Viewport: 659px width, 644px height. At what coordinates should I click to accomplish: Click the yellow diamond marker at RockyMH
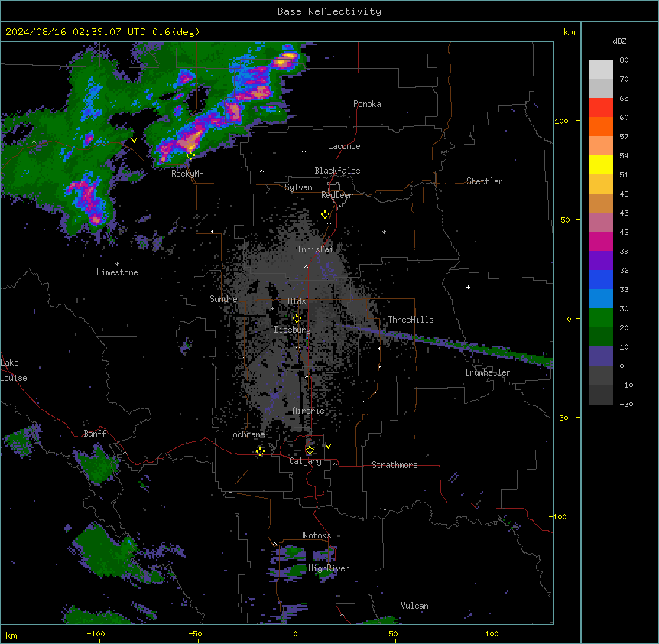(x=191, y=156)
